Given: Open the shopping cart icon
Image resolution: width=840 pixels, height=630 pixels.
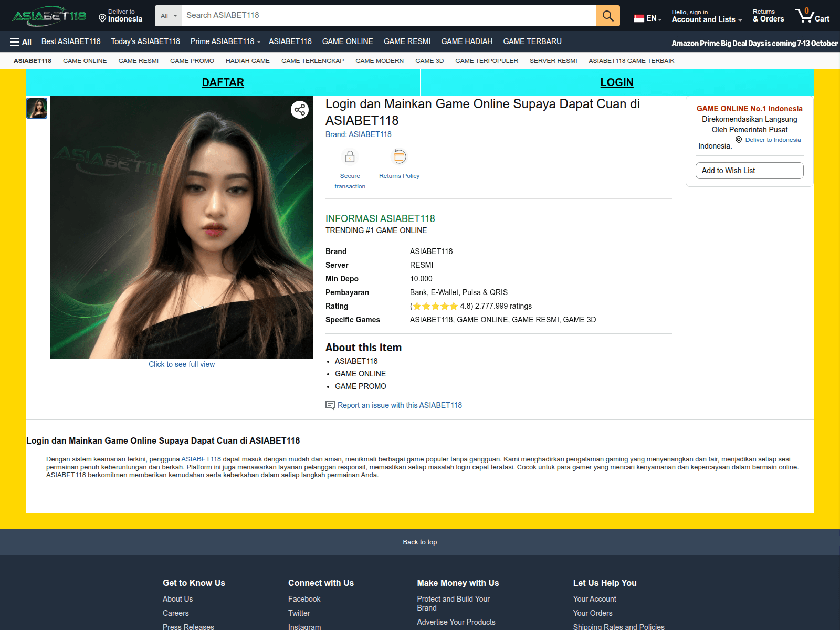Looking at the screenshot, I should tap(812, 16).
